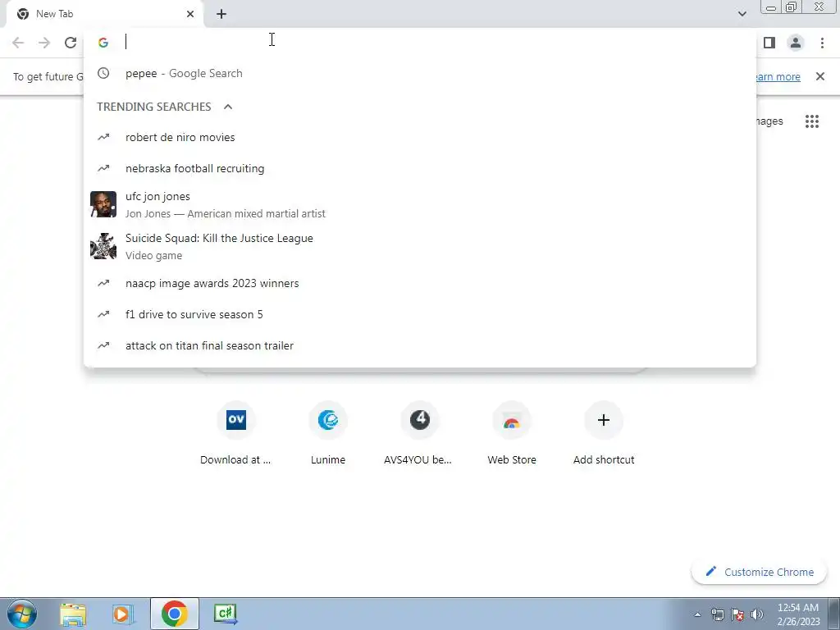
Task: Choose naacp image awards 2023 winners
Action: tap(420, 283)
